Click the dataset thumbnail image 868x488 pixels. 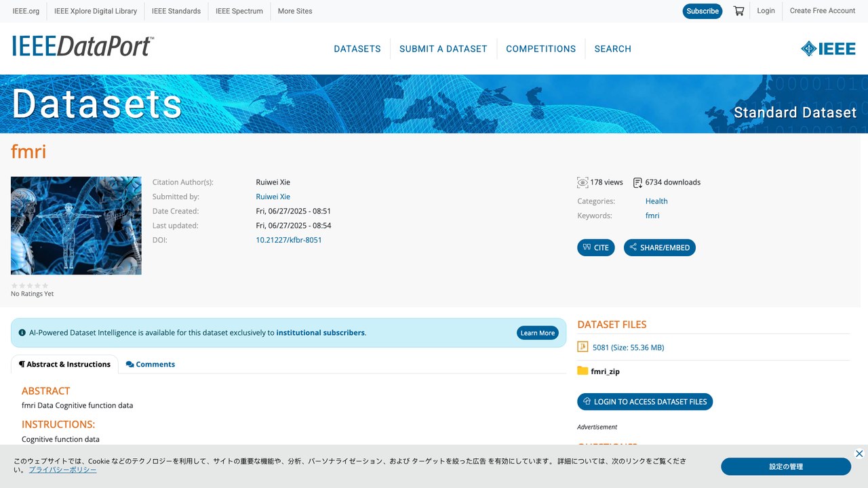76,226
